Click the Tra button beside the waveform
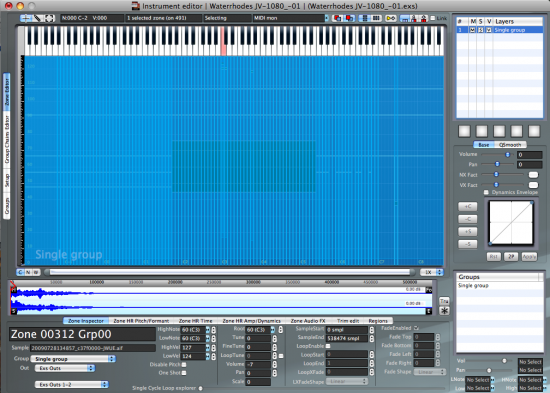550x393 pixels. [x=444, y=301]
